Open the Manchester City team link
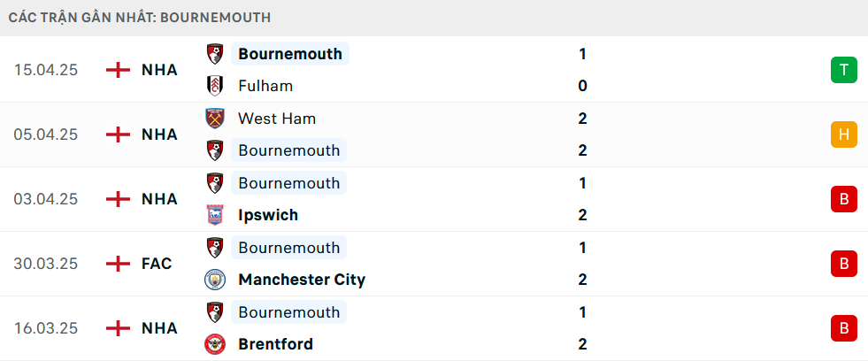868x361 pixels. (x=302, y=280)
